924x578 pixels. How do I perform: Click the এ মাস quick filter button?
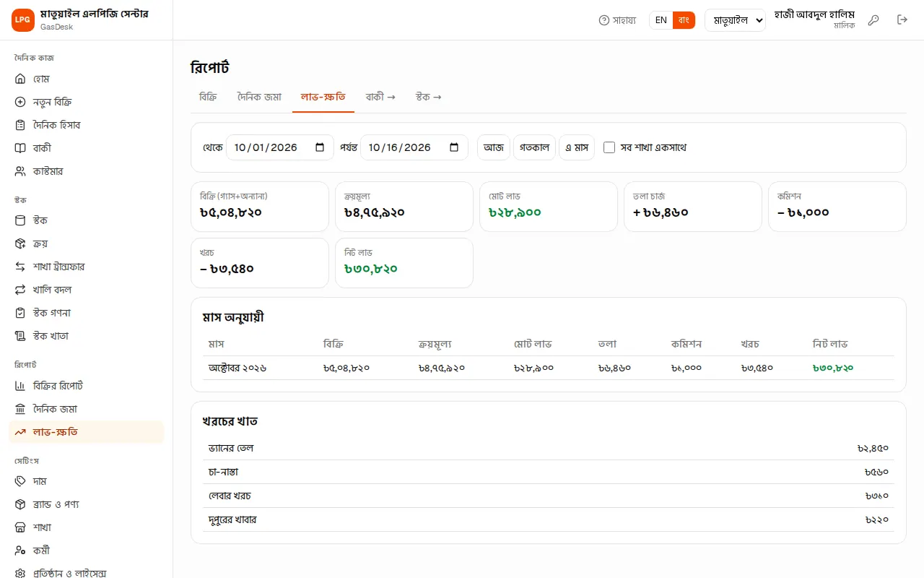click(x=577, y=147)
